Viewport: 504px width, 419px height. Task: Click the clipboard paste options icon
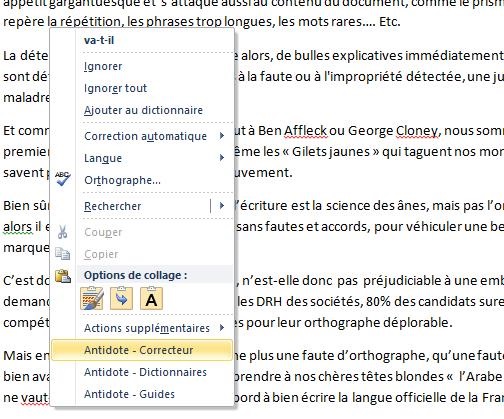63,276
